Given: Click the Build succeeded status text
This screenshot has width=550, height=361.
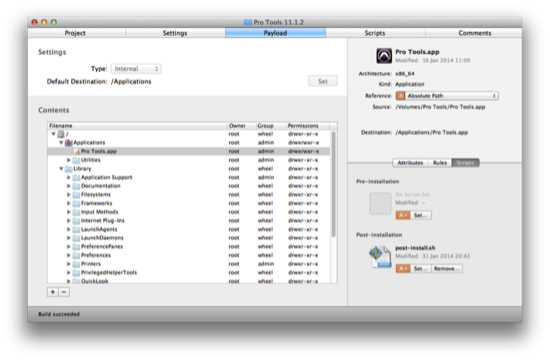Looking at the screenshot, I should coord(59,314).
